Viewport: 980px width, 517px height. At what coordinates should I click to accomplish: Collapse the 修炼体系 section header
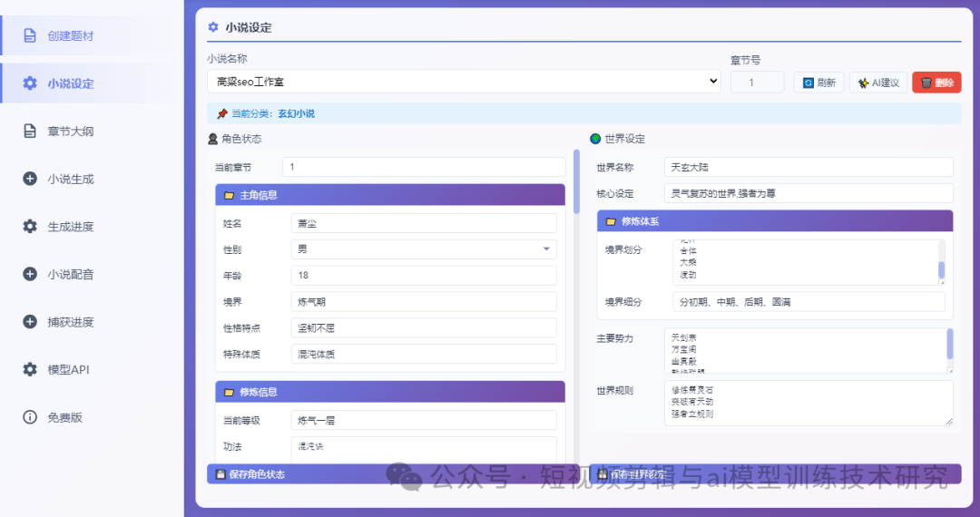pyautogui.click(x=775, y=221)
